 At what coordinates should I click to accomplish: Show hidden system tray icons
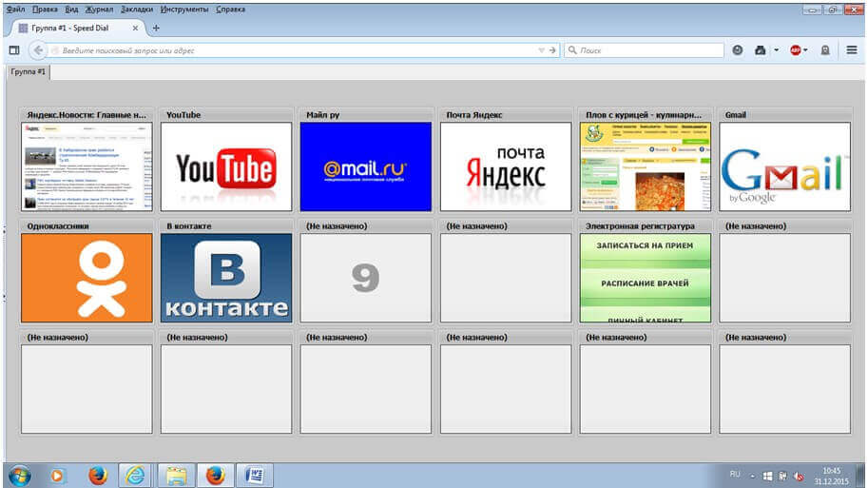pyautogui.click(x=752, y=475)
